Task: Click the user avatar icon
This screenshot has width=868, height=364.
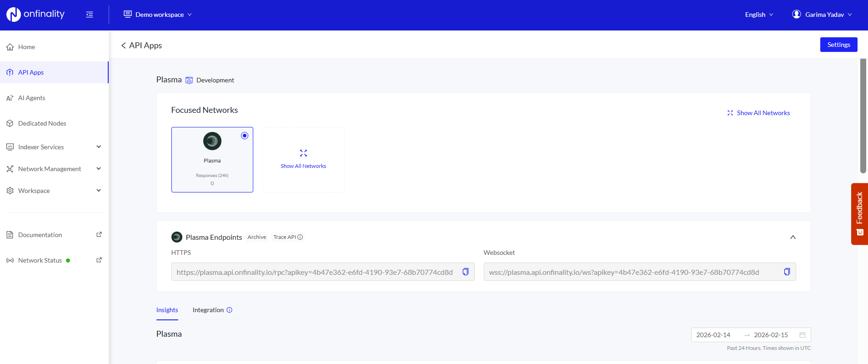Action: [797, 14]
